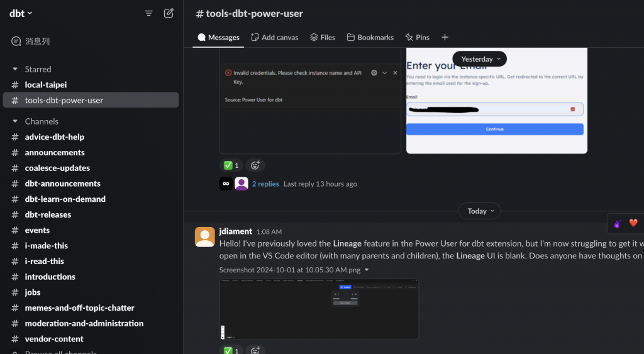The height and width of the screenshot is (354, 644).
Task: Open the 消息列 threads view
Action: tap(30, 41)
